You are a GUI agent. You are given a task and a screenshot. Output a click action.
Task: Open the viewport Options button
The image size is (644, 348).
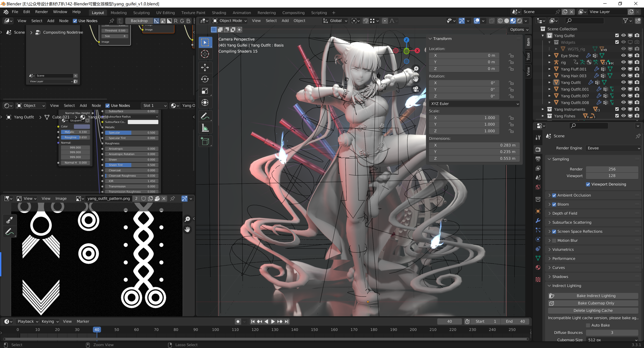point(519,29)
